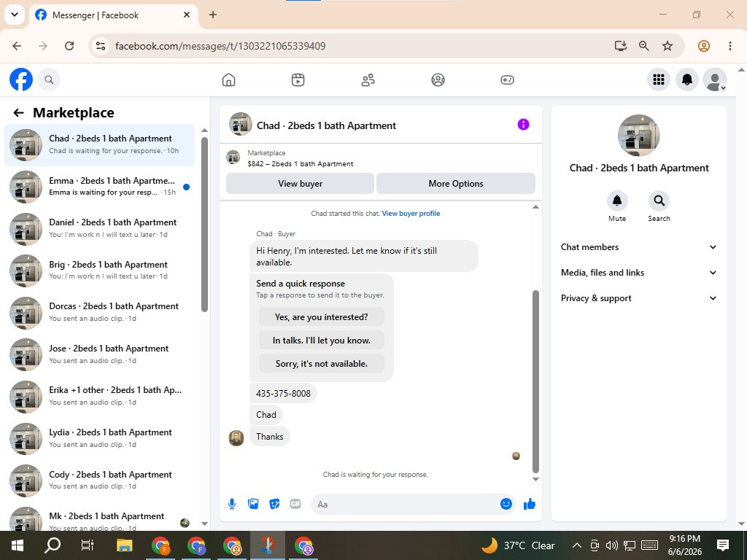Expand Privacy & support section
This screenshot has height=560, width=747.
[x=638, y=298]
